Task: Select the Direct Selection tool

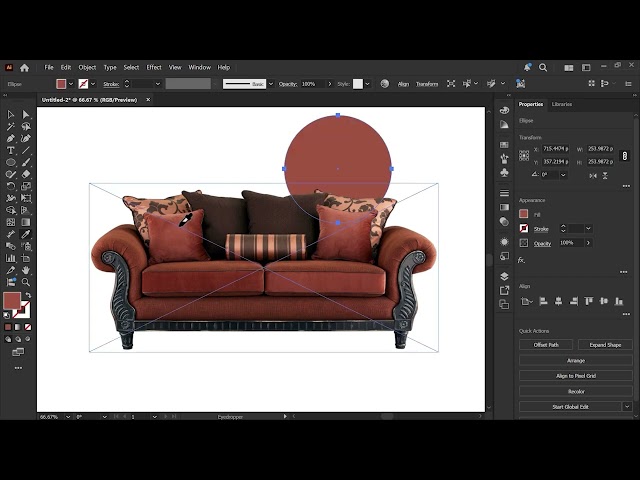Action: click(x=26, y=115)
